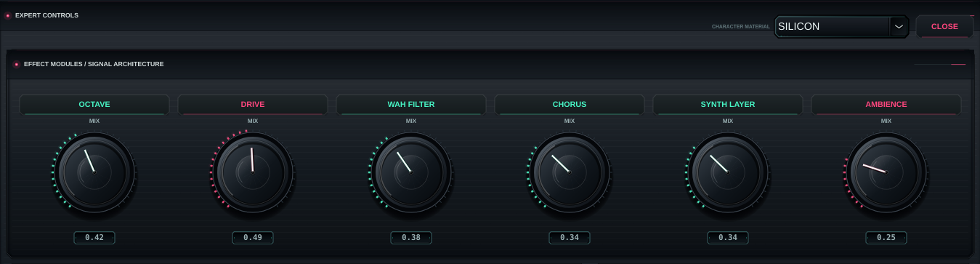980x264 pixels.
Task: Select the Wah Filter mix value field 0.38
Action: [411, 237]
